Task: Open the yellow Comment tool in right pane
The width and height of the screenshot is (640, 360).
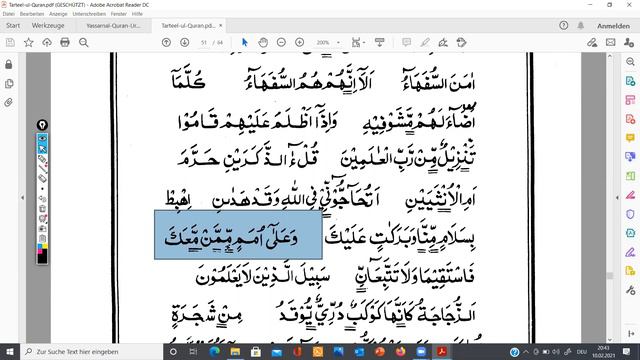Action: coord(630,138)
